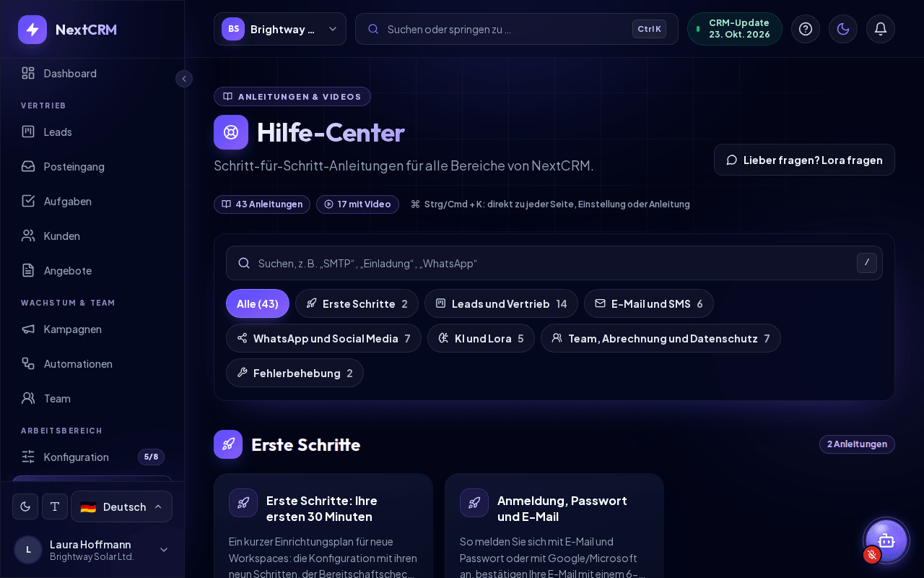The width and height of the screenshot is (924, 578).
Task: Filter by Leads und Vertrieb category
Action: [x=501, y=303]
